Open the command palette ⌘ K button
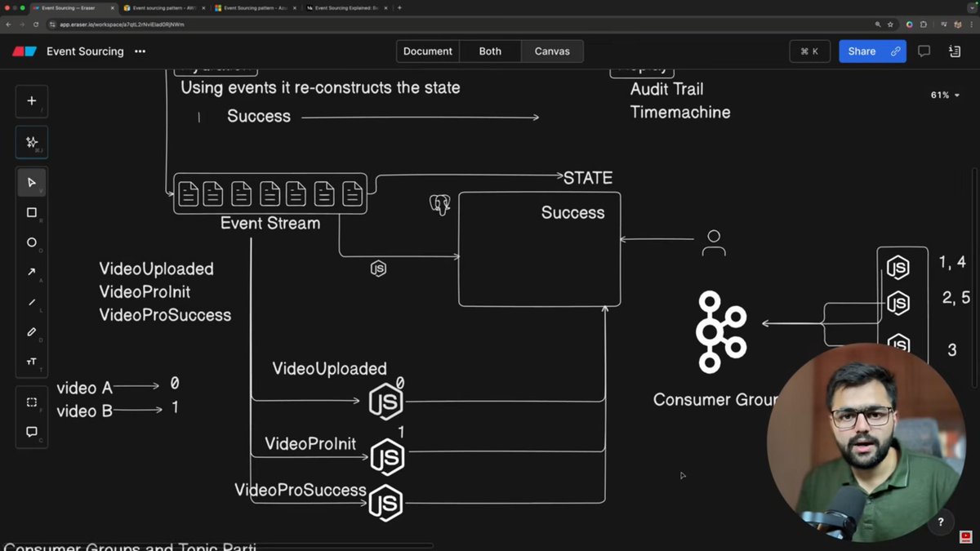The image size is (980, 551). [809, 51]
